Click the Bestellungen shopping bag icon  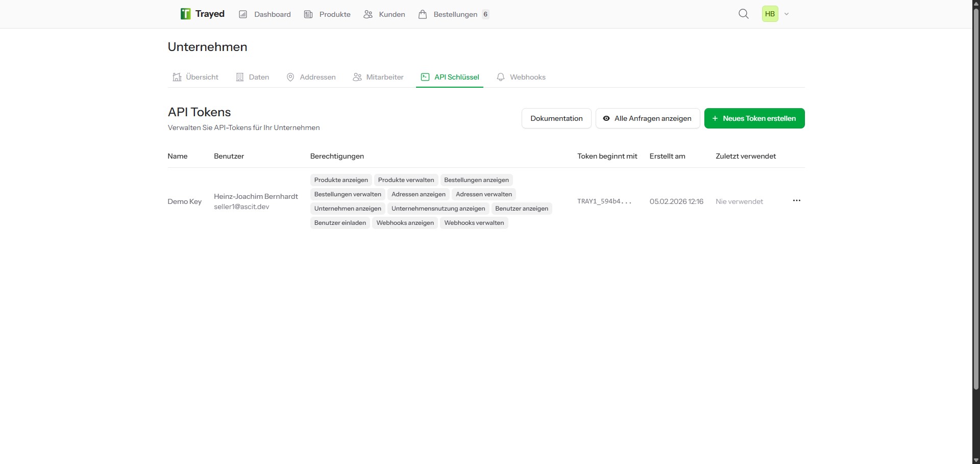[x=423, y=14]
